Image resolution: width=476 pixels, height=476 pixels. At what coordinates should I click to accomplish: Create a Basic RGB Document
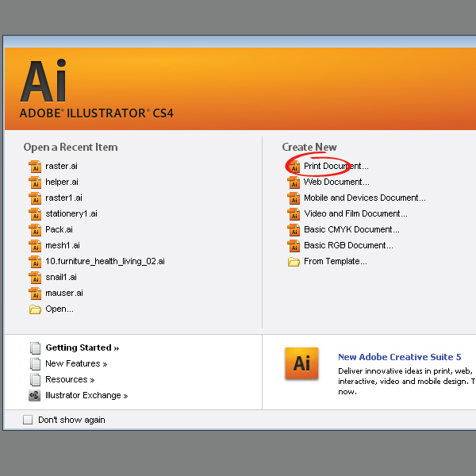(348, 245)
